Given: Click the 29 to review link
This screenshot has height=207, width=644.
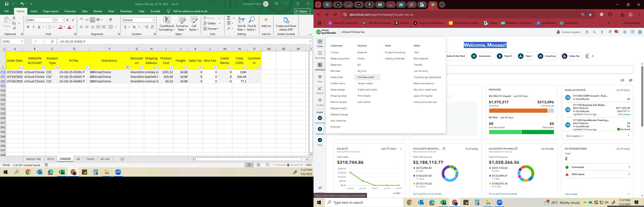Looking at the screenshot, I should point(624,114).
